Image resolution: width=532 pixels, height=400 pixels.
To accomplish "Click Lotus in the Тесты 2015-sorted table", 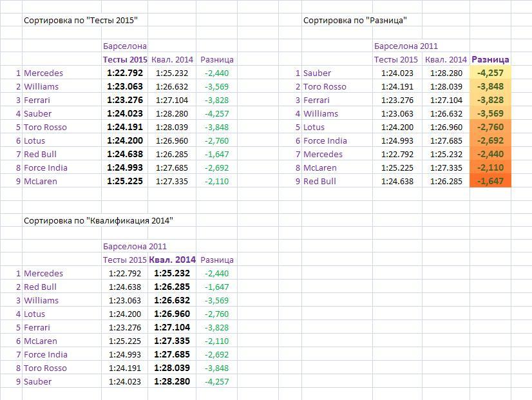I will point(34,140).
